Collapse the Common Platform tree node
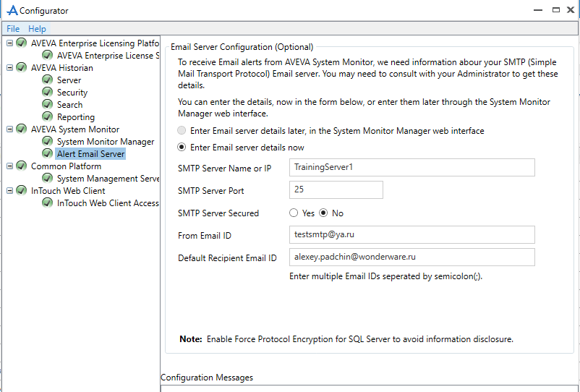 (x=10, y=166)
